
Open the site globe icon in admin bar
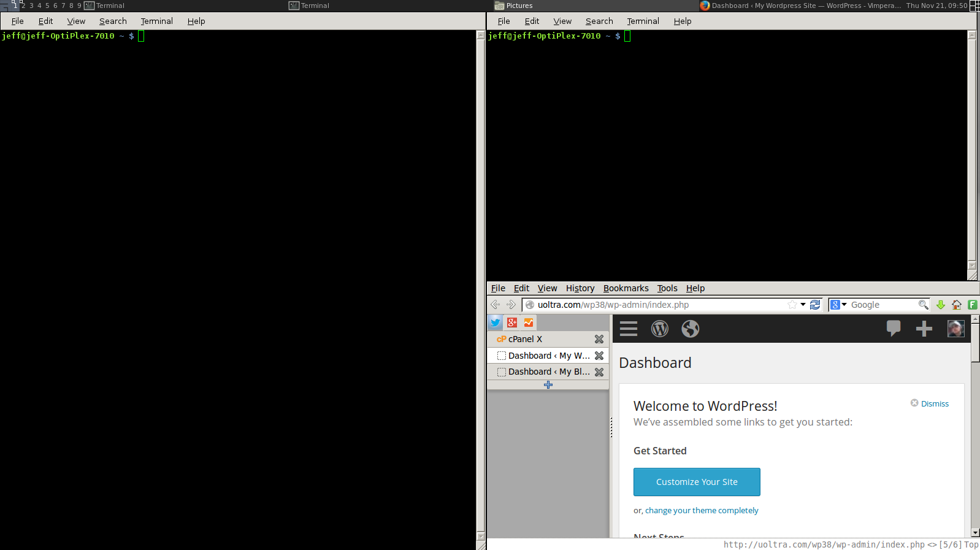[x=691, y=329]
